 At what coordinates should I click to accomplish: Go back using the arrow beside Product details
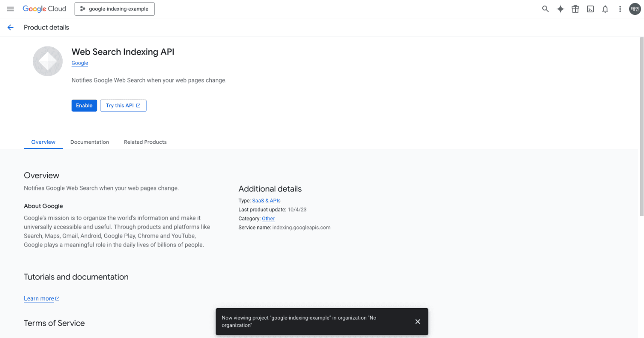point(11,28)
